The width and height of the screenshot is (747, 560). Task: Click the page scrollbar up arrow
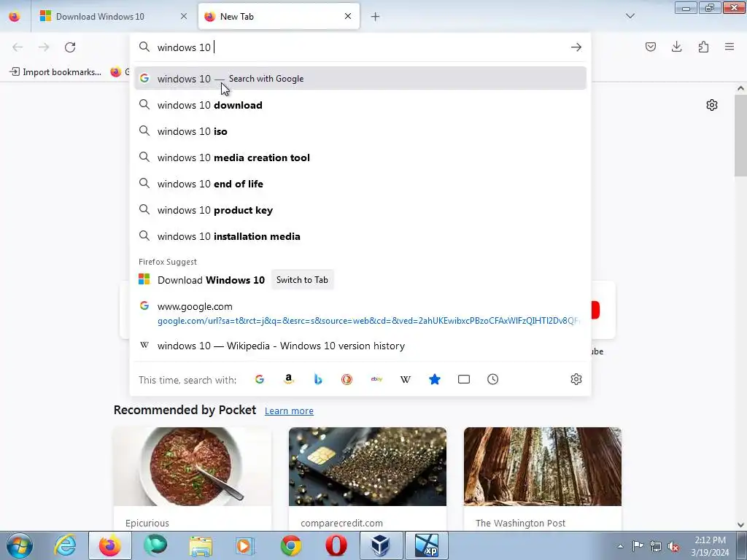point(740,88)
